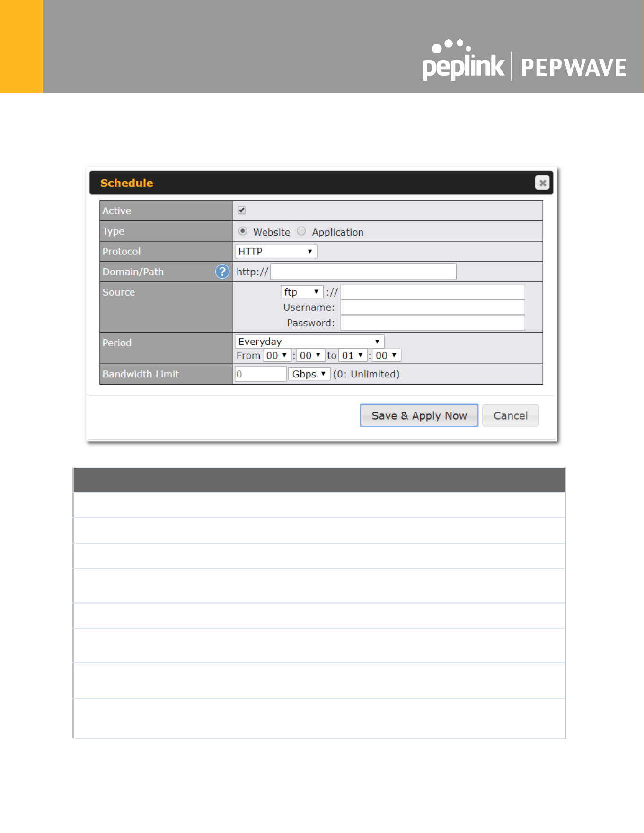This screenshot has width=644, height=833.
Task: Open the Source ftp protocol dropdown
Action: pos(302,292)
